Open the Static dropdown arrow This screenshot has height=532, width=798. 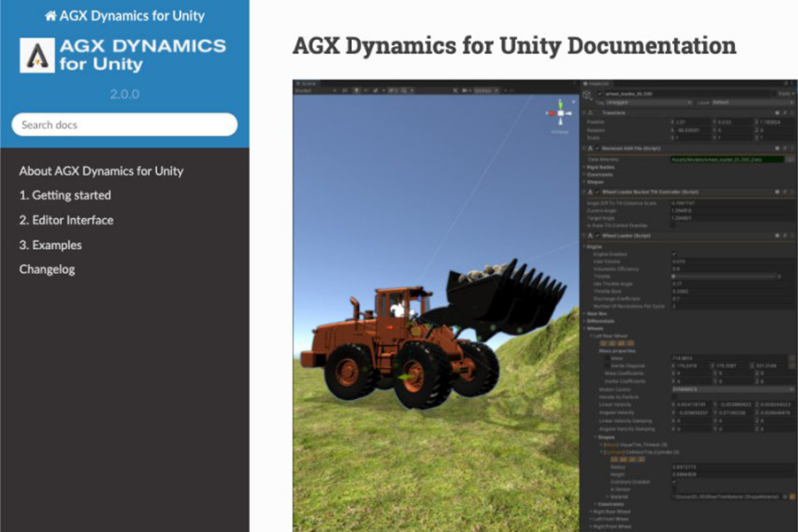click(793, 94)
